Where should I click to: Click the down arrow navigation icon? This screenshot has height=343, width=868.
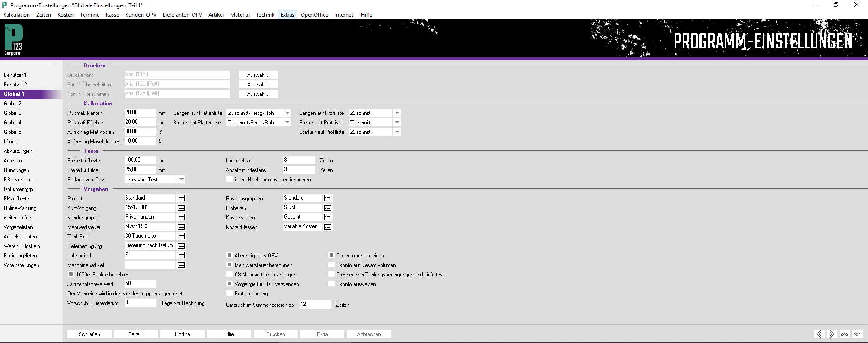coord(857,334)
